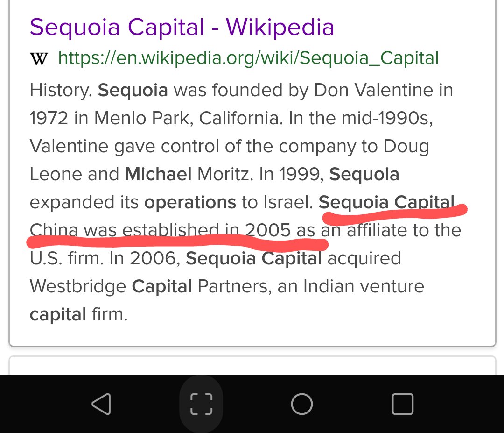
Task: Tap the Android home circle button
Action: tap(301, 404)
